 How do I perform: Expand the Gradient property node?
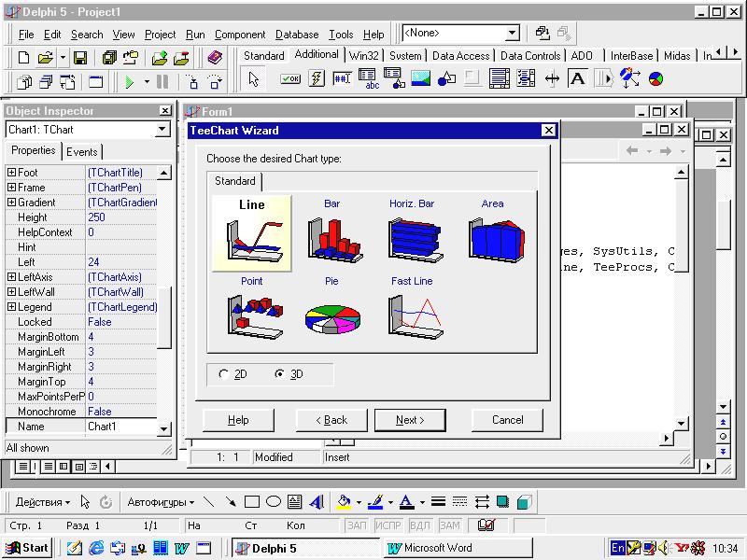[12, 203]
